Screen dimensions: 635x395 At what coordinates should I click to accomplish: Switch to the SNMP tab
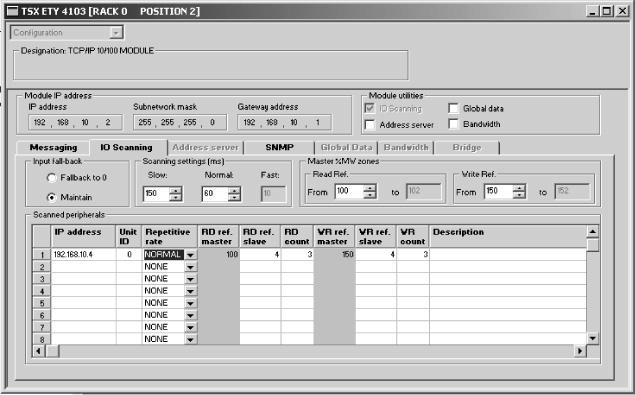(279, 147)
